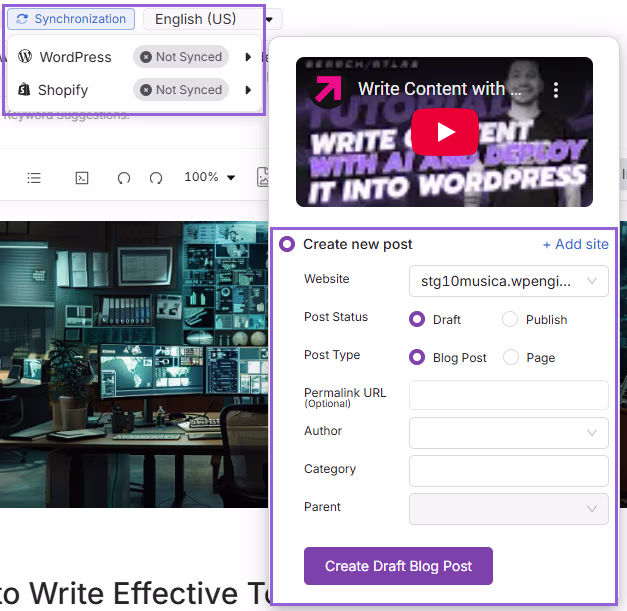Click the insert image toolbar icon
This screenshot has height=611, width=627.
pyautogui.click(x=262, y=178)
